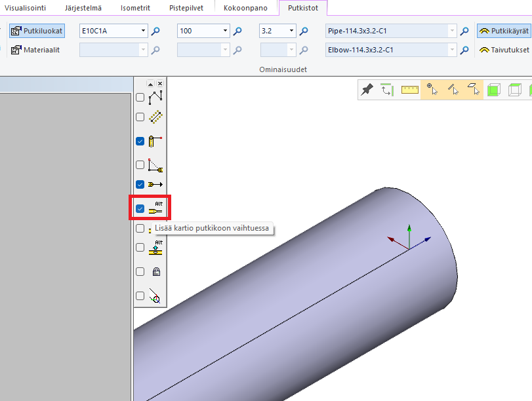
Task: Open the 3.2 wall thickness dropdown
Action: tap(291, 31)
